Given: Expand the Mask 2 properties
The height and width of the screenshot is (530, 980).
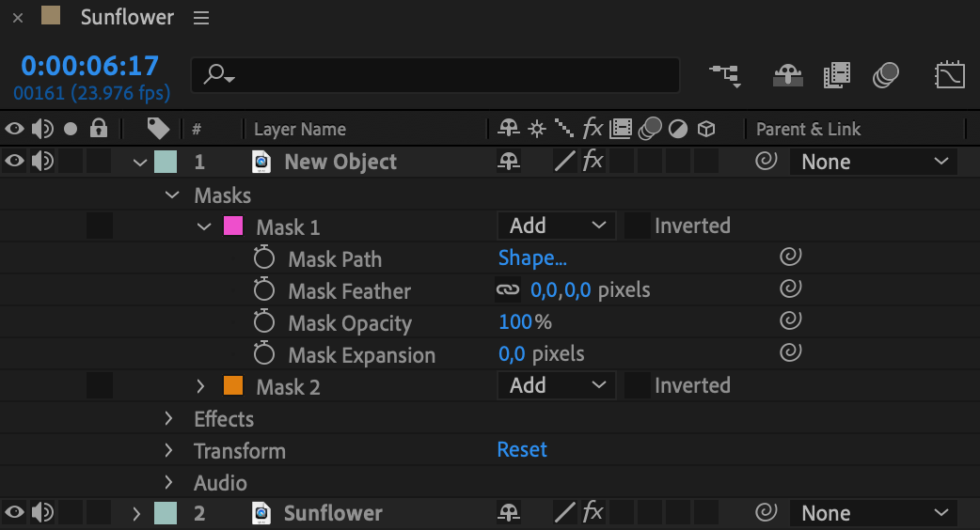Looking at the screenshot, I should [x=200, y=386].
